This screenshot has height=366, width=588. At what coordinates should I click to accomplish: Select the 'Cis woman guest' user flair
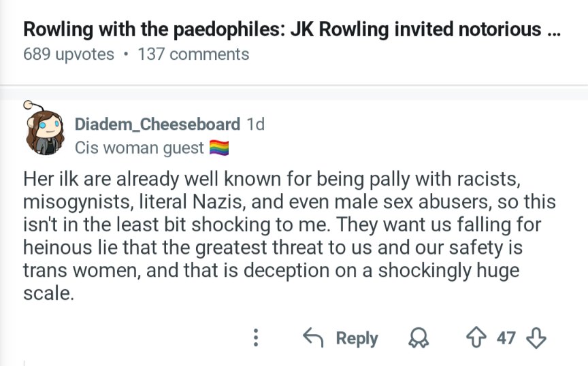[x=139, y=148]
